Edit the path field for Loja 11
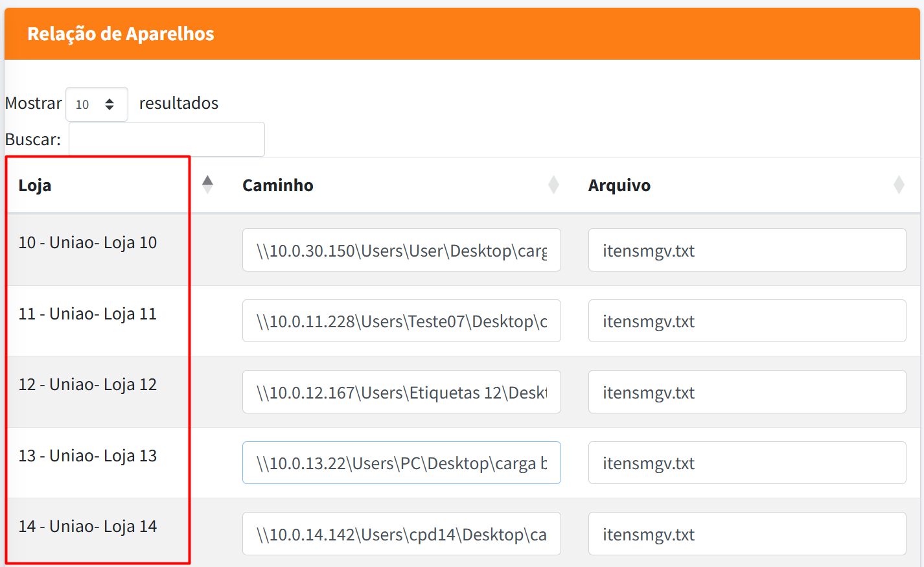 pyautogui.click(x=401, y=321)
